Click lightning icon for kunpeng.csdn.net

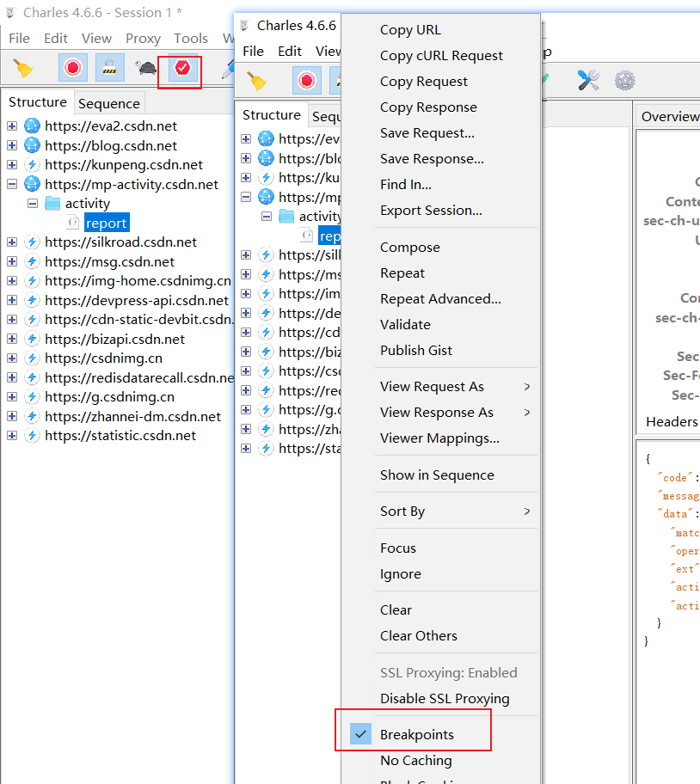32,164
